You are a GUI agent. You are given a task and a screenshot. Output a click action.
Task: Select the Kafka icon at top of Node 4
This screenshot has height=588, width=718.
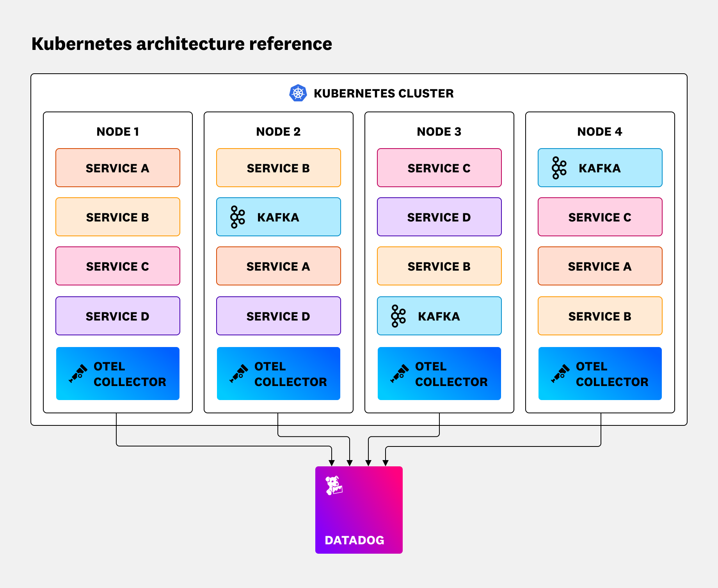(x=558, y=168)
